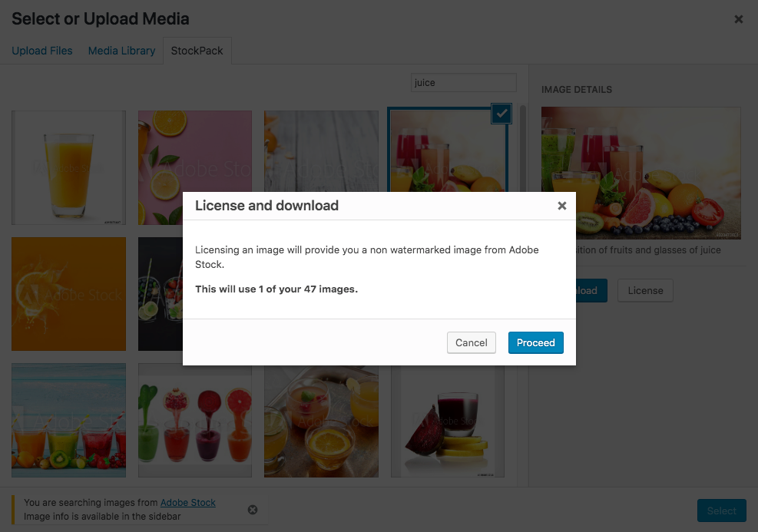Open the Adobe Stock link

(x=188, y=503)
